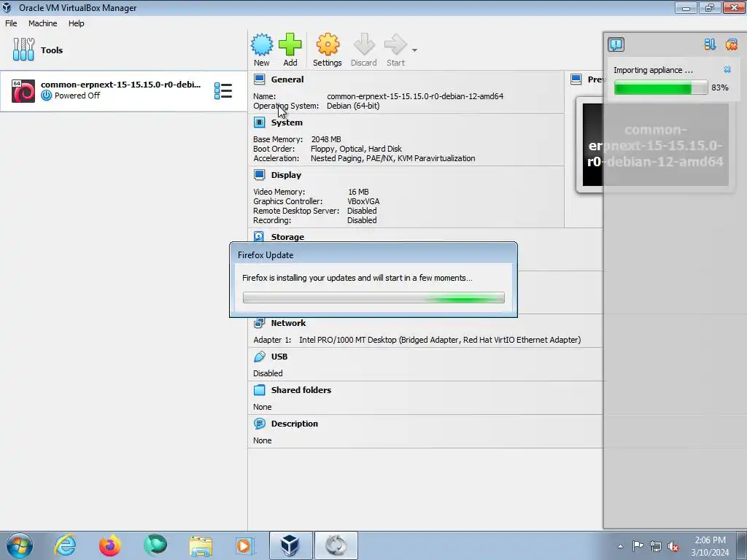Click the Importing appliance progress bar

pos(661,87)
